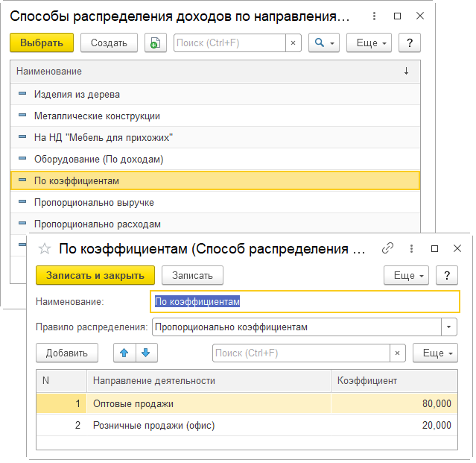Move table row down arrow
The height and width of the screenshot is (463, 476).
pos(147,353)
